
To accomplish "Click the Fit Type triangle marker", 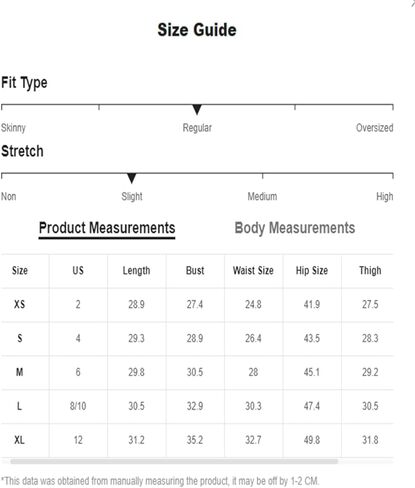I will (197, 110).
